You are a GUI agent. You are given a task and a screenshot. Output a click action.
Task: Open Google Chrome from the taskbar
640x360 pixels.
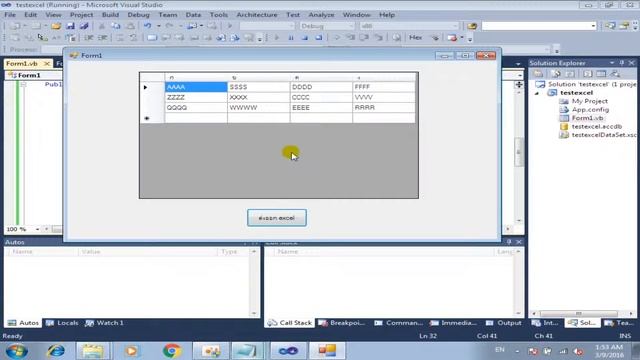click(x=172, y=351)
